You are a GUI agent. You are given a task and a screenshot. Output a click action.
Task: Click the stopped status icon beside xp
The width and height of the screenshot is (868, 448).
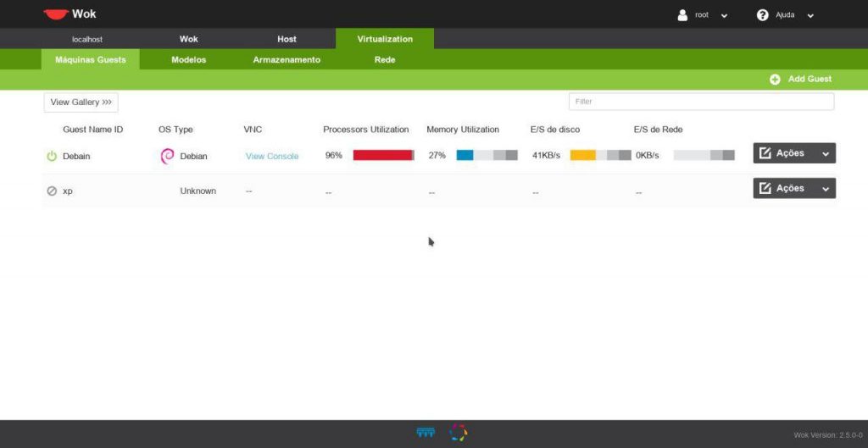(52, 191)
